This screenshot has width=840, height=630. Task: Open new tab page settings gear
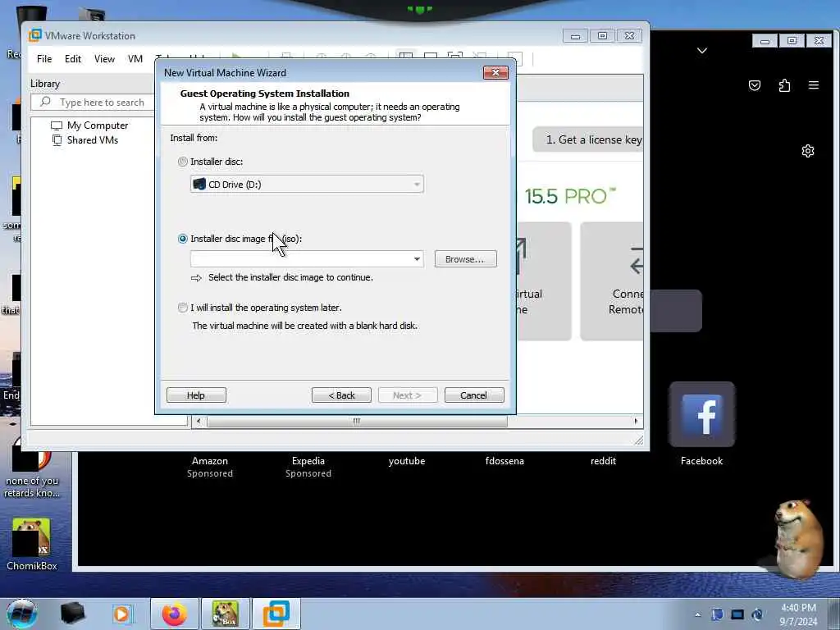click(x=808, y=151)
